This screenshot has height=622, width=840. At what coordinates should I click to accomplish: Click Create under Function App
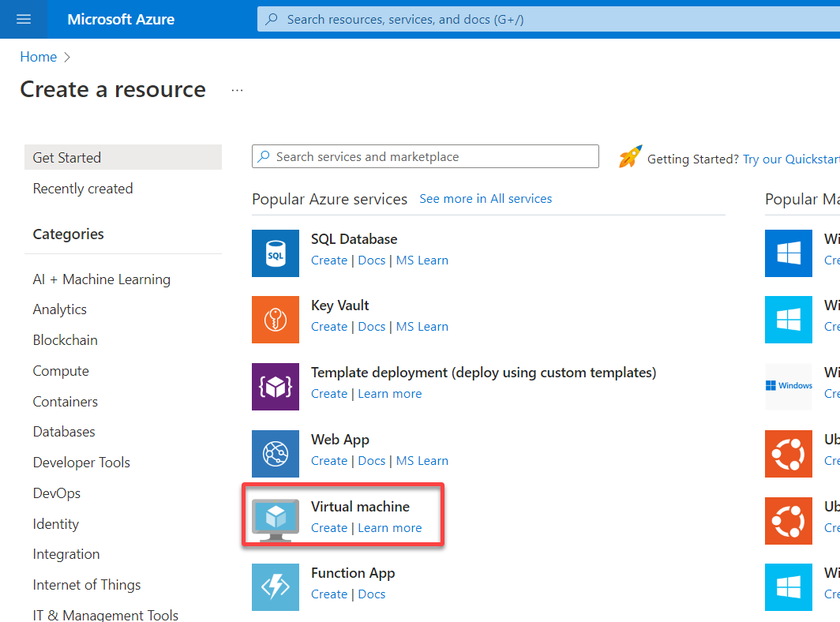tap(329, 594)
